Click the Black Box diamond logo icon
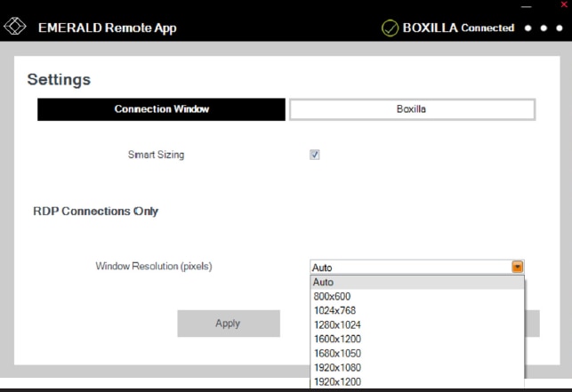This screenshot has height=392, width=572. [14, 27]
